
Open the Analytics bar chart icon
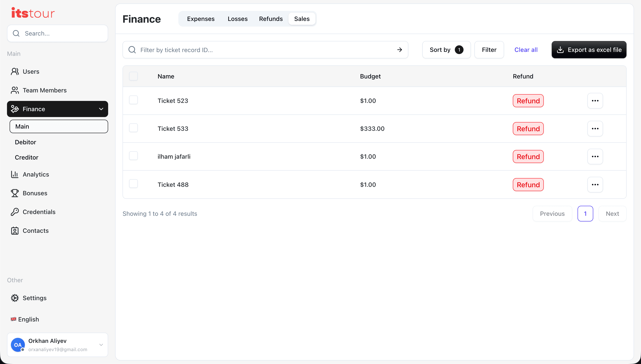tap(15, 174)
